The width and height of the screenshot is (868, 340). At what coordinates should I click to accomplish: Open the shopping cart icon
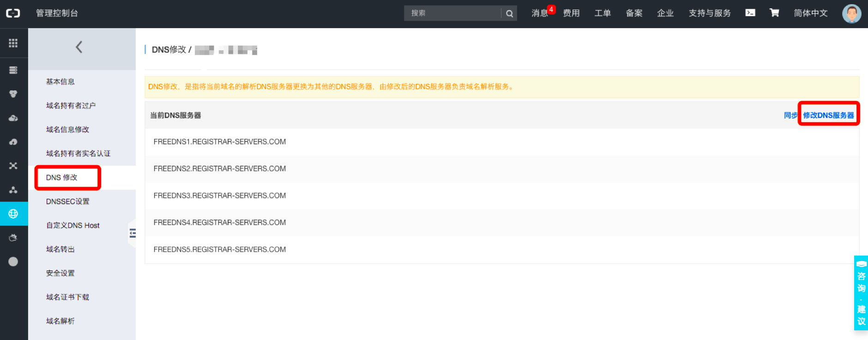coord(774,13)
